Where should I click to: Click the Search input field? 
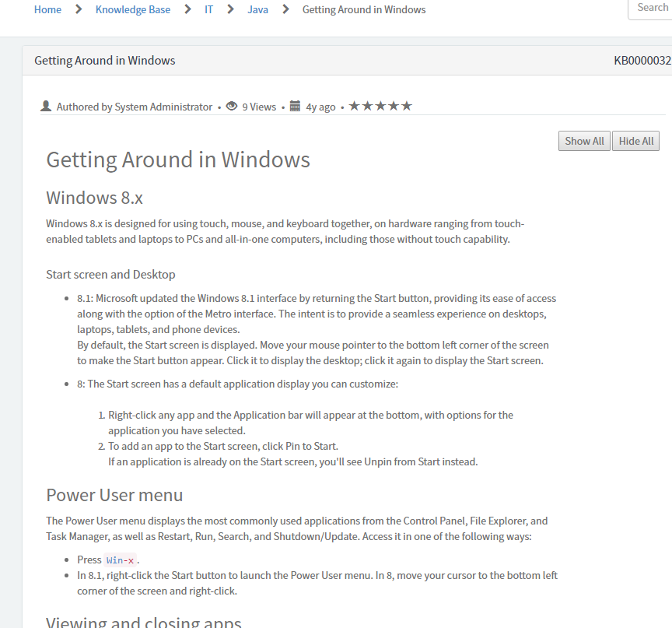coord(652,9)
